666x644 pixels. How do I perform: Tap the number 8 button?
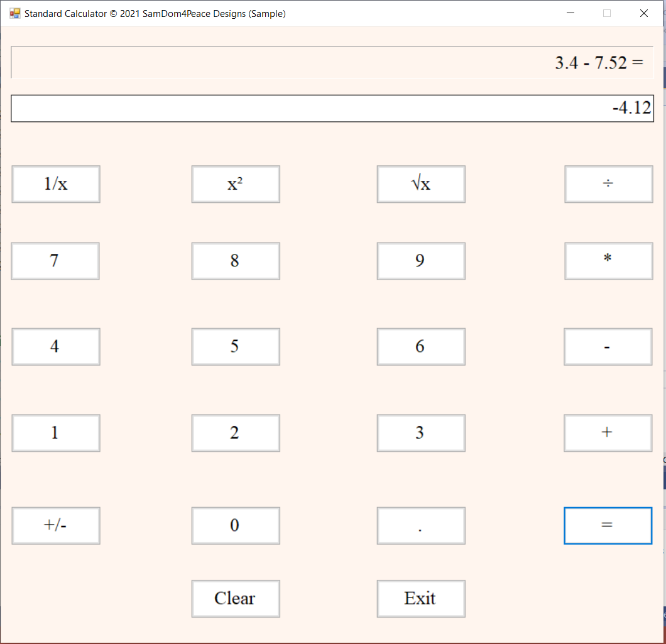tap(236, 261)
